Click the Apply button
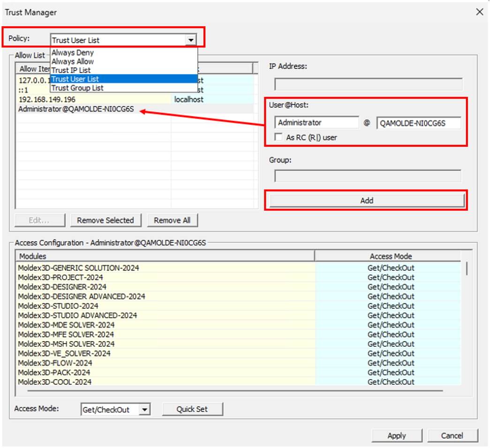Screen dimensions: 490x448 (x=397, y=435)
